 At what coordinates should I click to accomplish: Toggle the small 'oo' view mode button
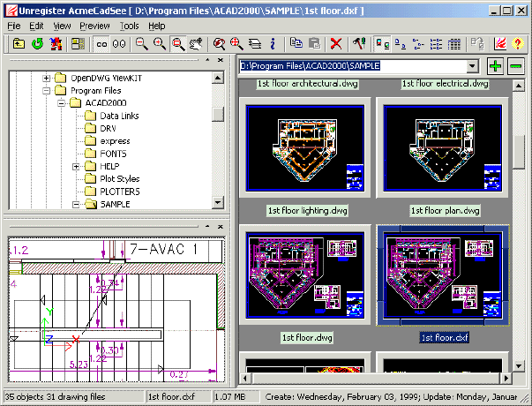pyautogui.click(x=101, y=44)
